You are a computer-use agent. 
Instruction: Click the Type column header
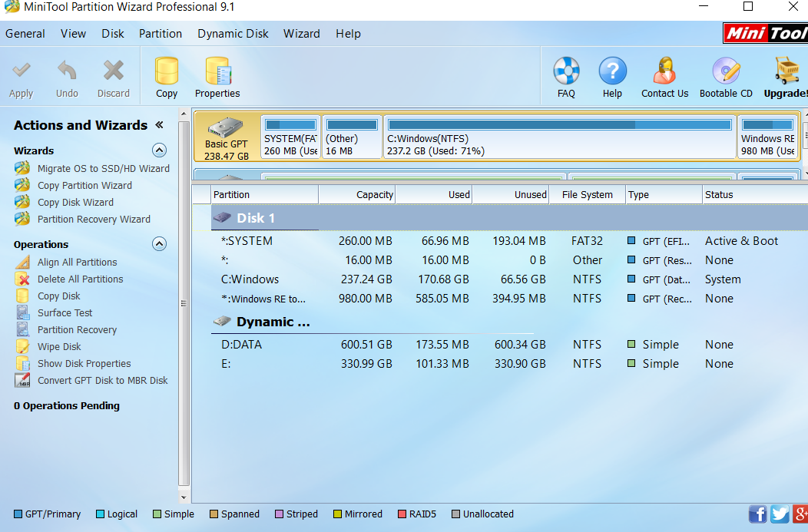[664, 195]
